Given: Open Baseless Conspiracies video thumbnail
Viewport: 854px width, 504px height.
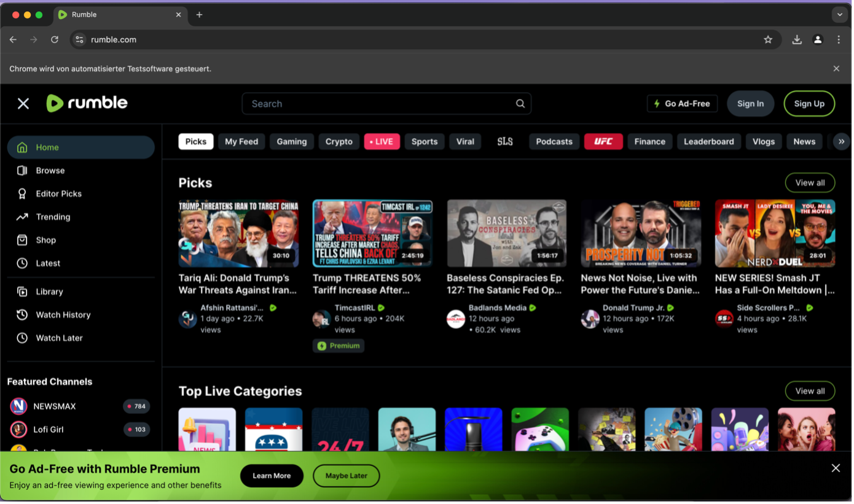Looking at the screenshot, I should (x=507, y=233).
